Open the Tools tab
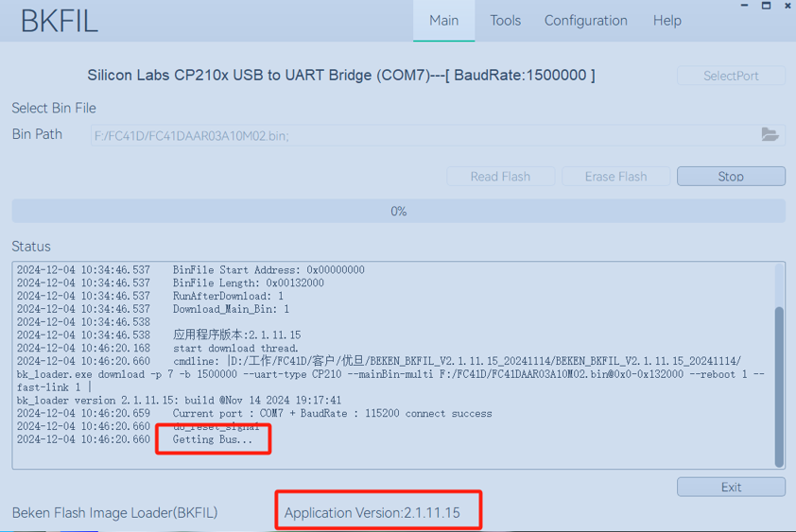Viewport: 796px width, 532px height. click(x=505, y=21)
